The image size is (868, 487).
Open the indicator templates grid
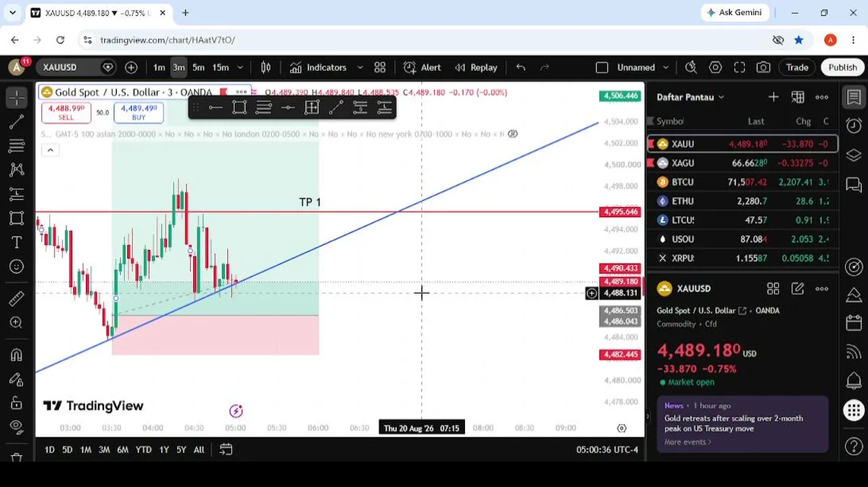[380, 67]
